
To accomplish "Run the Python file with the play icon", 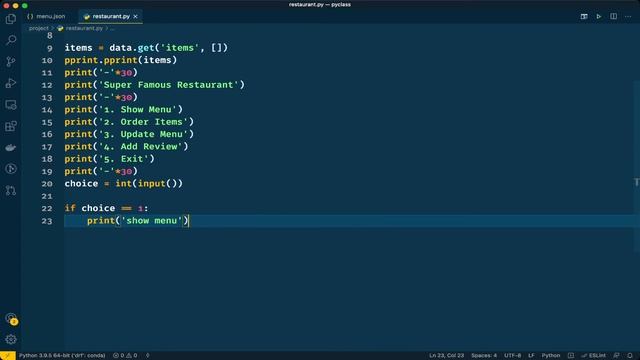I will 598,16.
